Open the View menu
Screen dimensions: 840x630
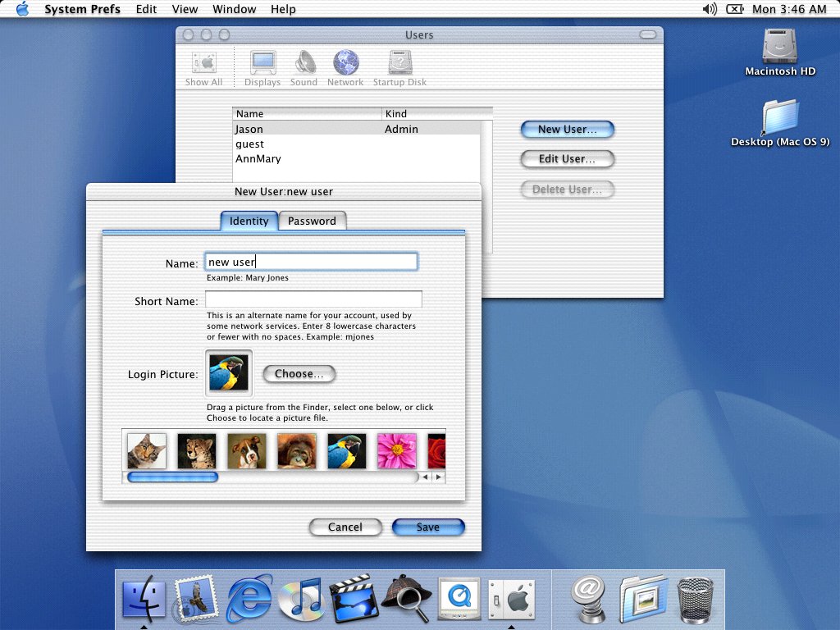(185, 9)
